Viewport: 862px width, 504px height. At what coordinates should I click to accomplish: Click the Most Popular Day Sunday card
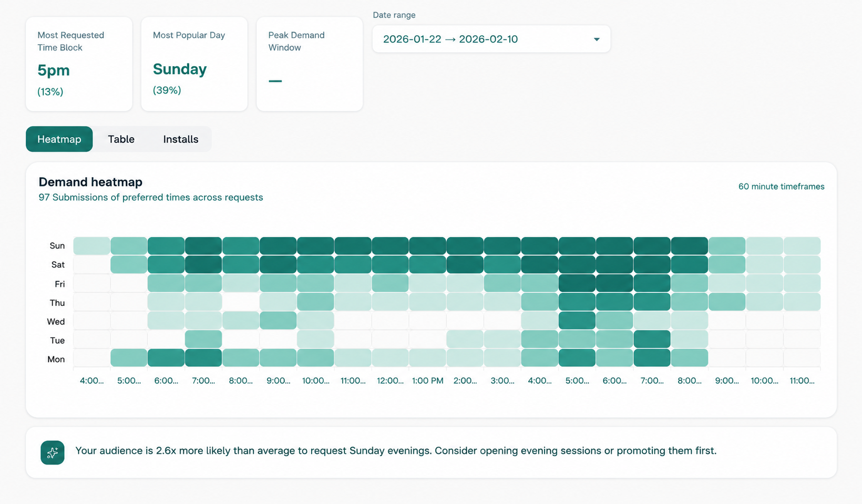[x=194, y=64]
